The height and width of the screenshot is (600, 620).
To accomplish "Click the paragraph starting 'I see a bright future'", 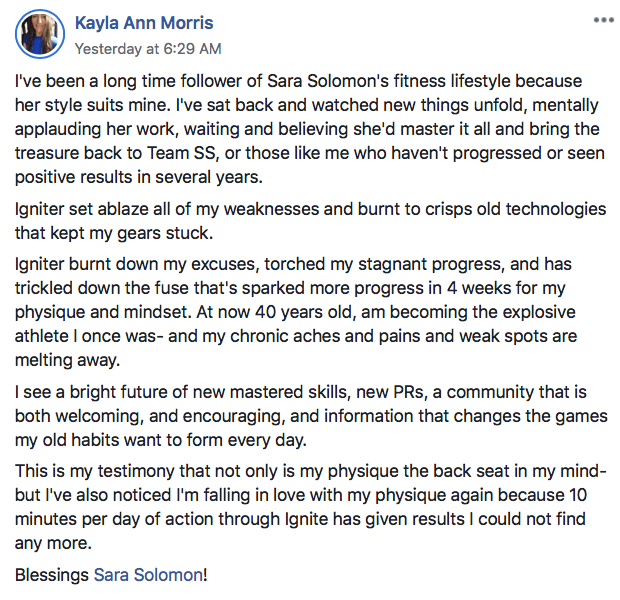I will click(x=311, y=416).
